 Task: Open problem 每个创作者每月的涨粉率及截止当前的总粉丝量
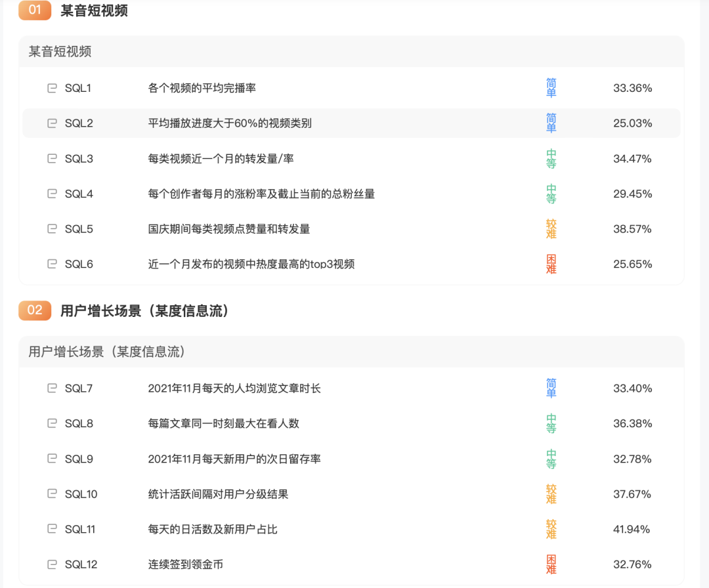261,194
